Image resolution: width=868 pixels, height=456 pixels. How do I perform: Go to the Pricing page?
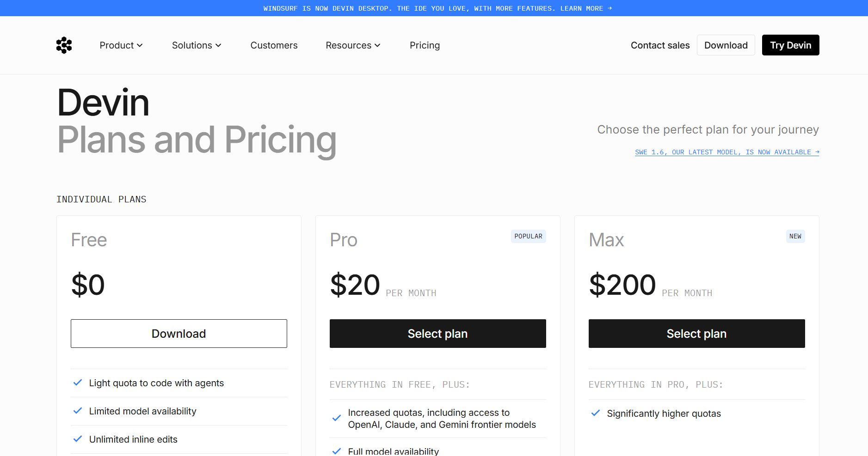(425, 45)
